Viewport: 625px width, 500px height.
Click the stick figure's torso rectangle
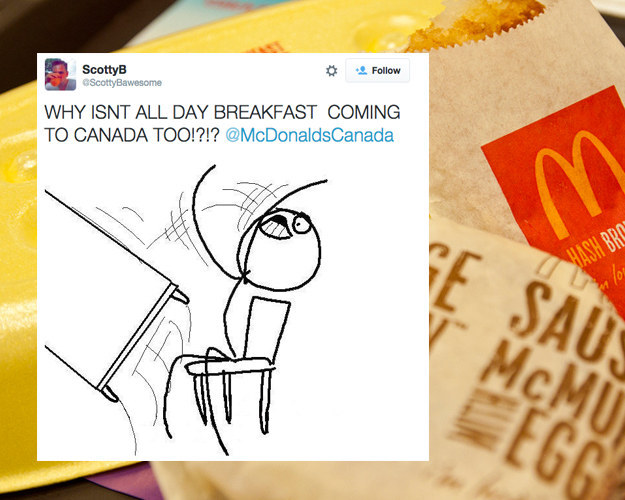click(266, 329)
